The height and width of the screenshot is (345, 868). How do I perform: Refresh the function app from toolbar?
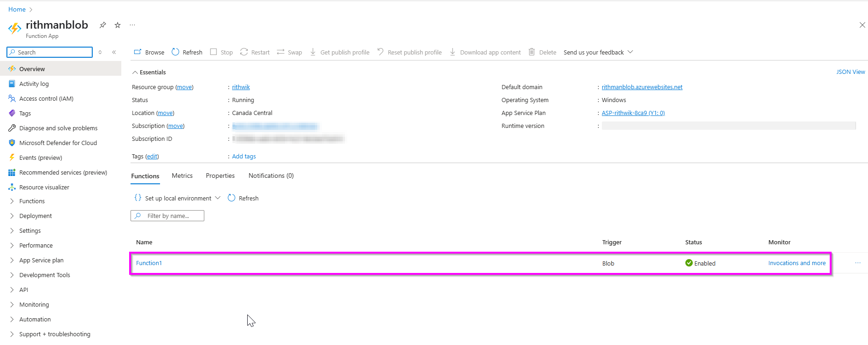point(187,52)
